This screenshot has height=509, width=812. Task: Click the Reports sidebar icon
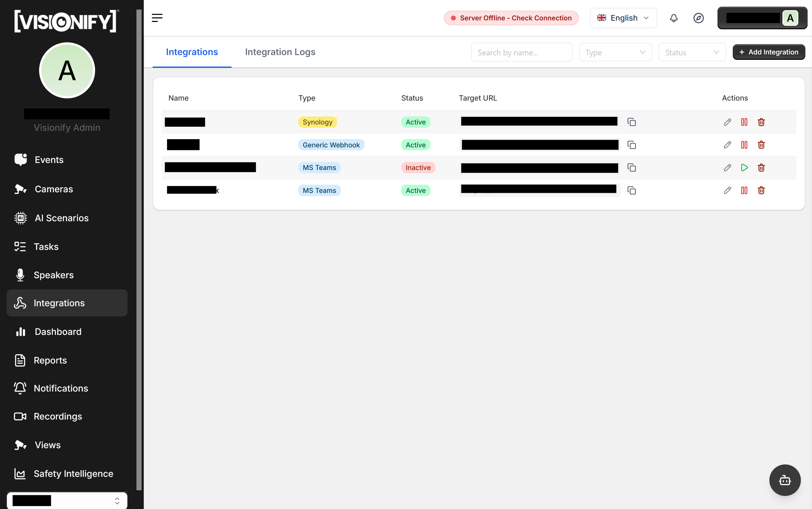(x=20, y=360)
